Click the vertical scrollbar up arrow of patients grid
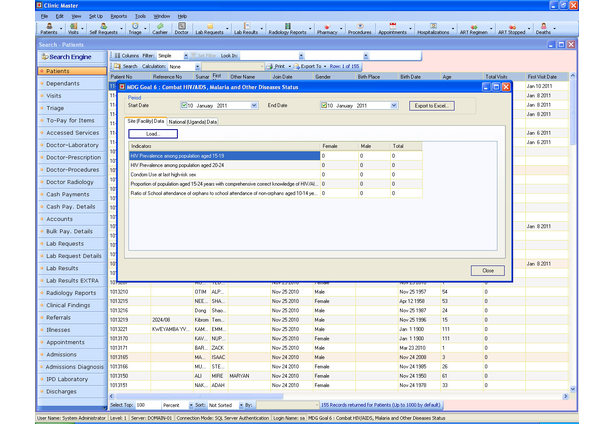 (573, 75)
